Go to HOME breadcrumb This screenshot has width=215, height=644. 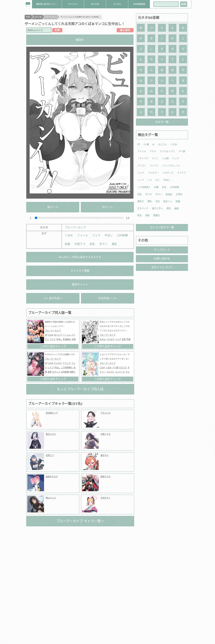tap(28, 17)
